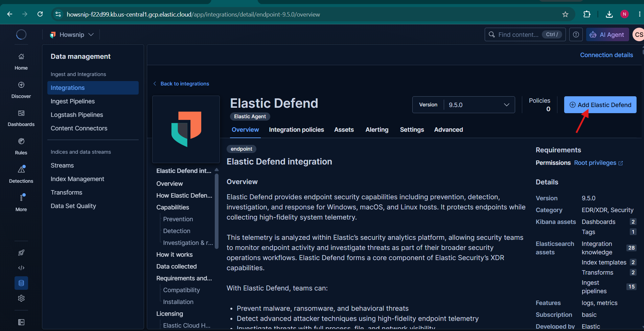Switch to the Integration policies tab
Screen dimensions: 644x331
296,130
